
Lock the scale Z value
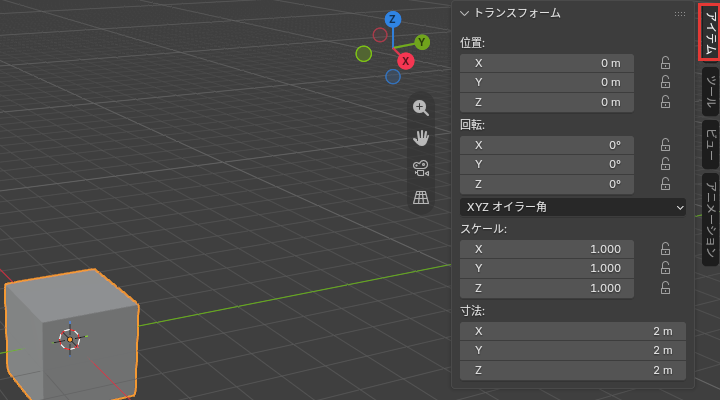click(665, 288)
